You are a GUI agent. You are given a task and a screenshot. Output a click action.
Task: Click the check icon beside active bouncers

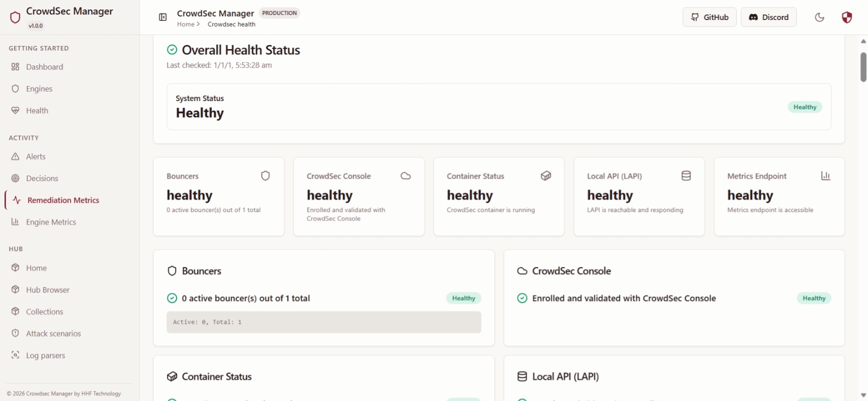(x=172, y=298)
